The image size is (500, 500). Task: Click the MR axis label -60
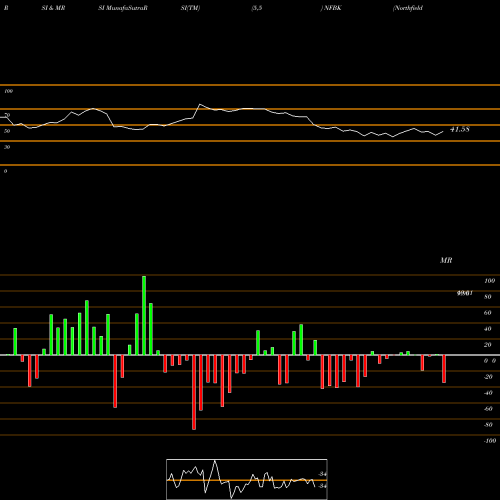pyautogui.click(x=488, y=409)
